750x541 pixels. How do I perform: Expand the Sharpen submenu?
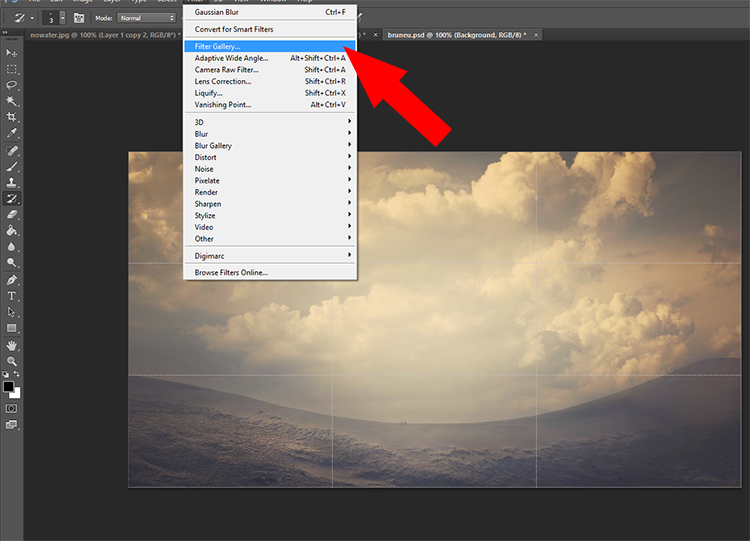pos(270,204)
